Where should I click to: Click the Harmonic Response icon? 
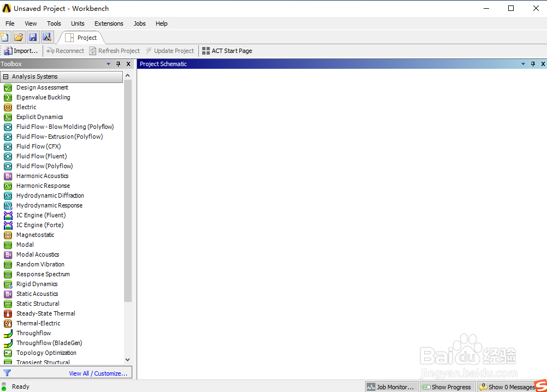(x=8, y=186)
